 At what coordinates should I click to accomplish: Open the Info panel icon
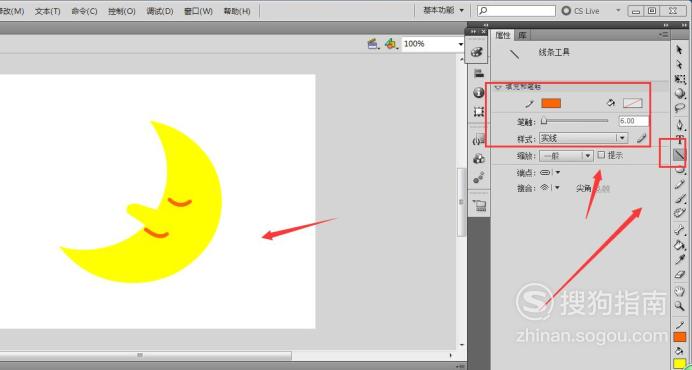pyautogui.click(x=479, y=93)
